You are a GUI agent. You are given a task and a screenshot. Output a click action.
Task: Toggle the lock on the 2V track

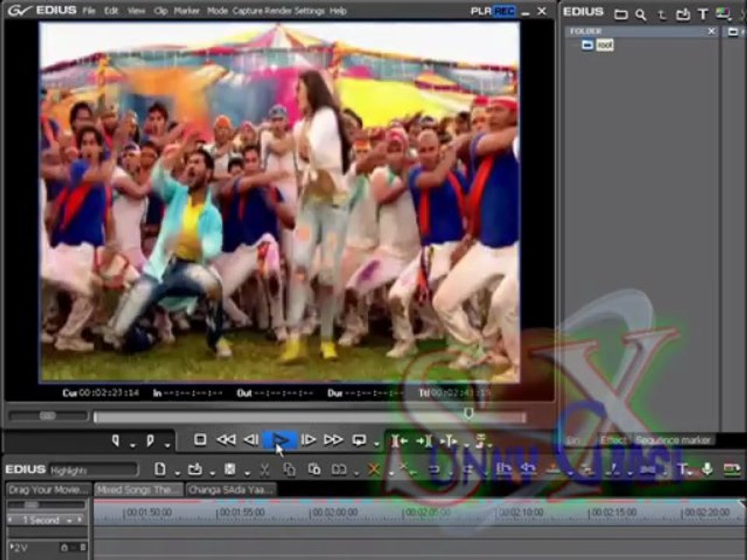click(x=65, y=548)
